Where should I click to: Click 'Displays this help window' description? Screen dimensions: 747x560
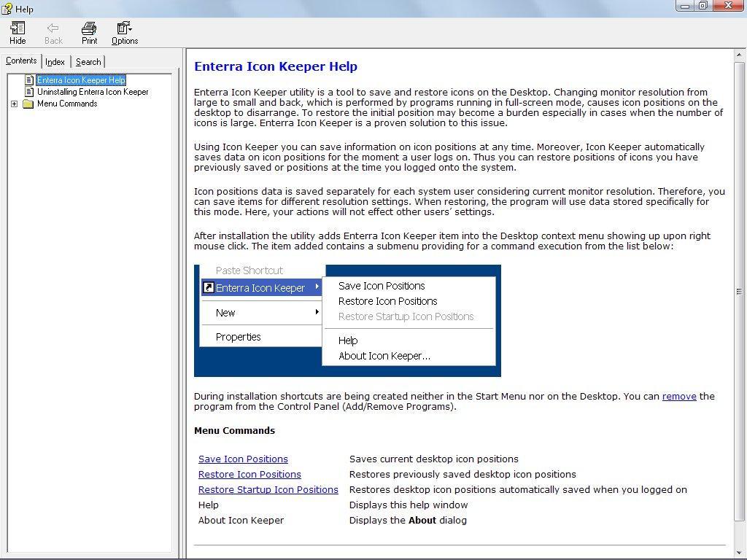409,505
